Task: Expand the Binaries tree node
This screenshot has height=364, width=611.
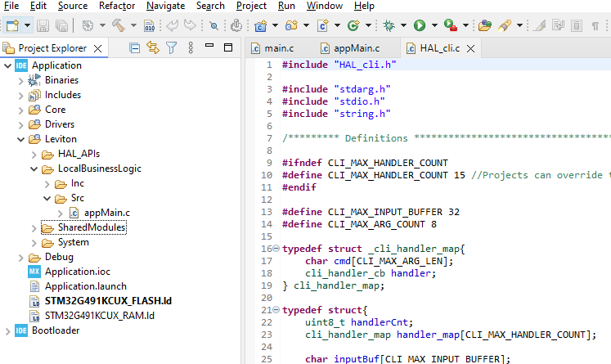Action: [21, 81]
